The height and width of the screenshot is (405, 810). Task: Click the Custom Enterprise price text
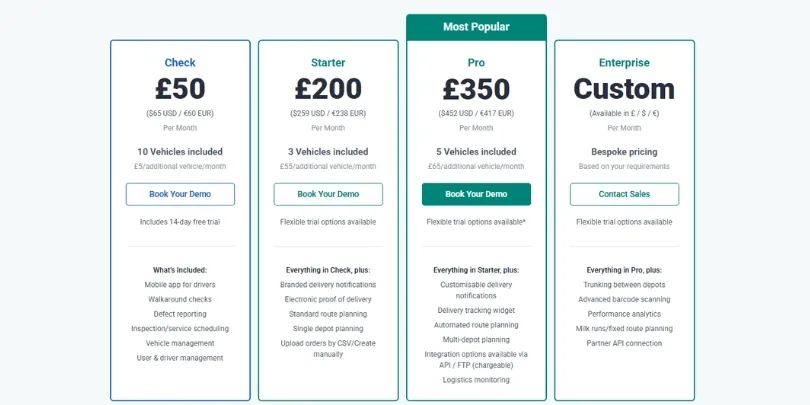[x=624, y=89]
